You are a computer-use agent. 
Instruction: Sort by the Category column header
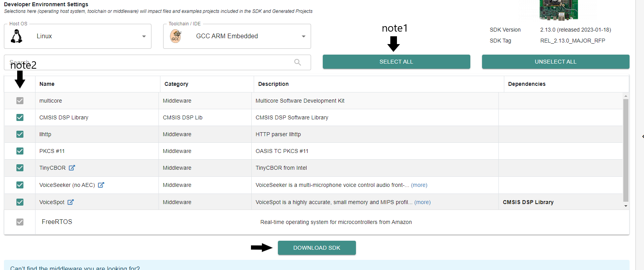pyautogui.click(x=176, y=84)
